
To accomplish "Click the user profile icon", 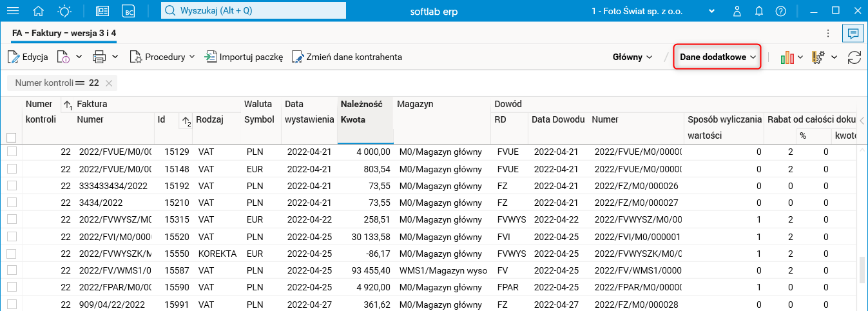I will coord(737,11).
